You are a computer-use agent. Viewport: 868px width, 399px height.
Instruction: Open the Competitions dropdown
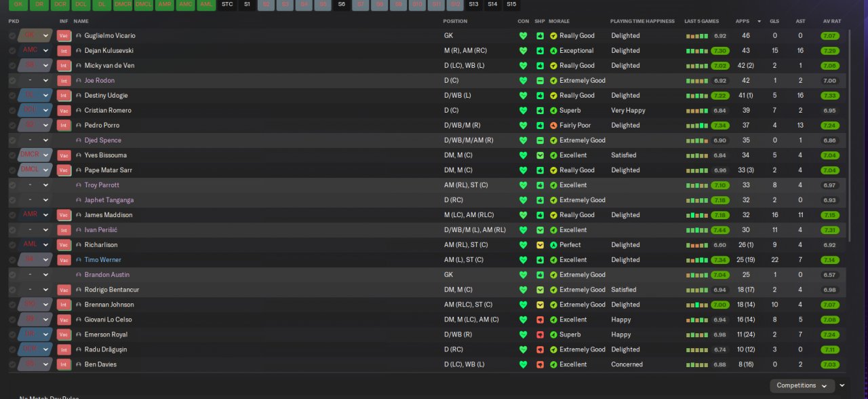(802, 385)
